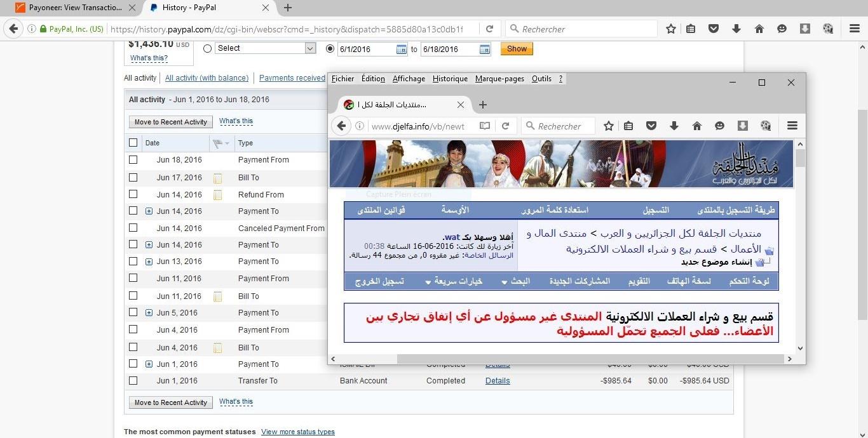Check the Jun 4 Payment From row

coord(133,329)
